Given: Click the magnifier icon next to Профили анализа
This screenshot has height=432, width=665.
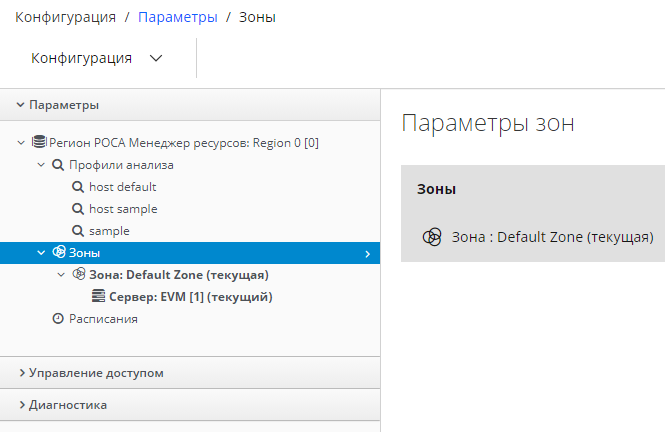Looking at the screenshot, I should 58,164.
